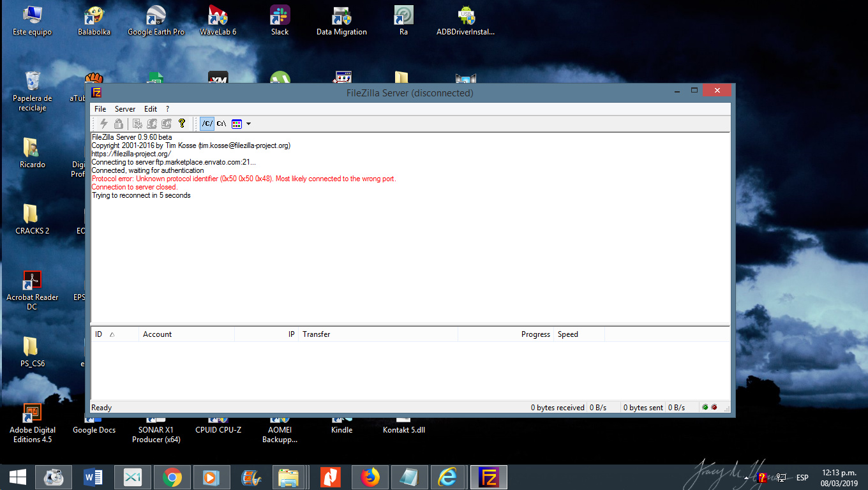The image size is (868, 490).
Task: Select the PS_CS6 folder
Action: point(33,352)
